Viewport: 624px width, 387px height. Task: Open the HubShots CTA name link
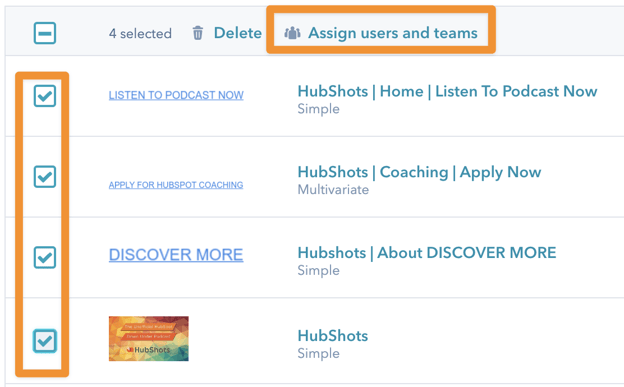[x=333, y=336]
